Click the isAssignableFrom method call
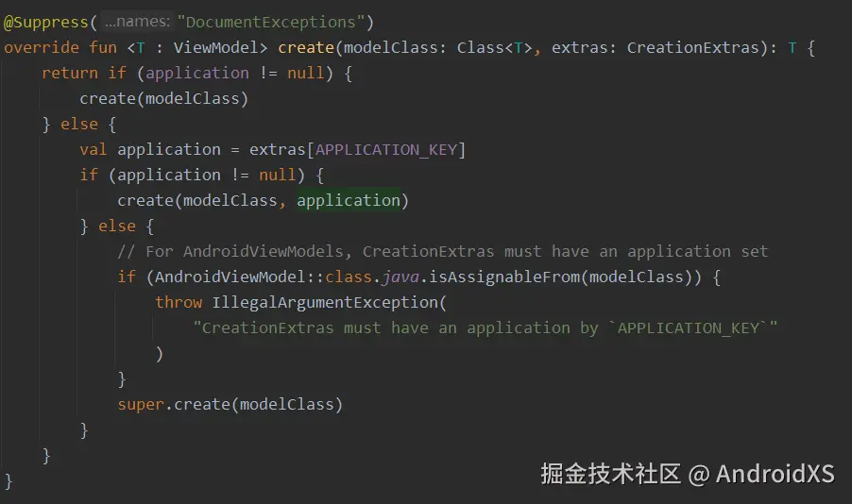The height and width of the screenshot is (504, 852). pyautogui.click(x=504, y=277)
